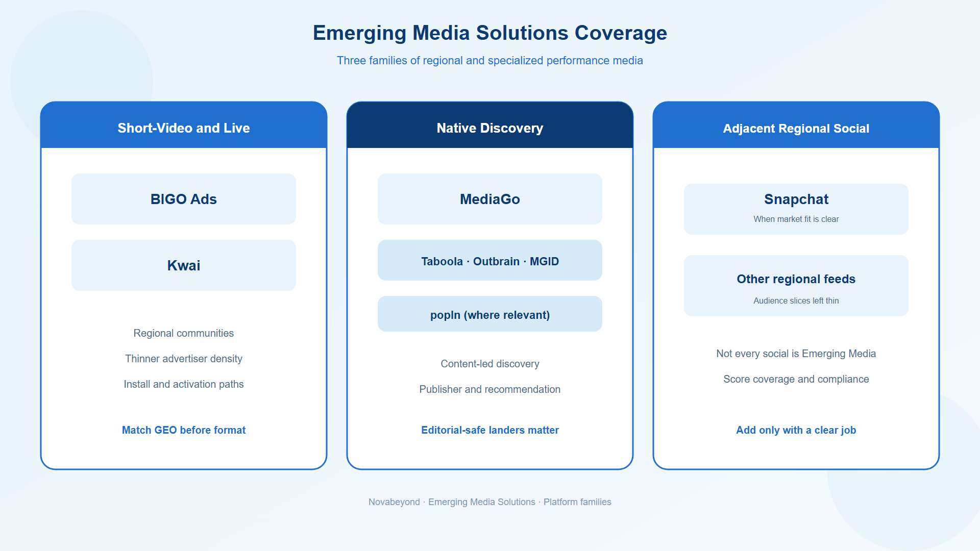Image resolution: width=980 pixels, height=551 pixels.
Task: Click 'When market fit is clear' caption
Action: pyautogui.click(x=796, y=219)
